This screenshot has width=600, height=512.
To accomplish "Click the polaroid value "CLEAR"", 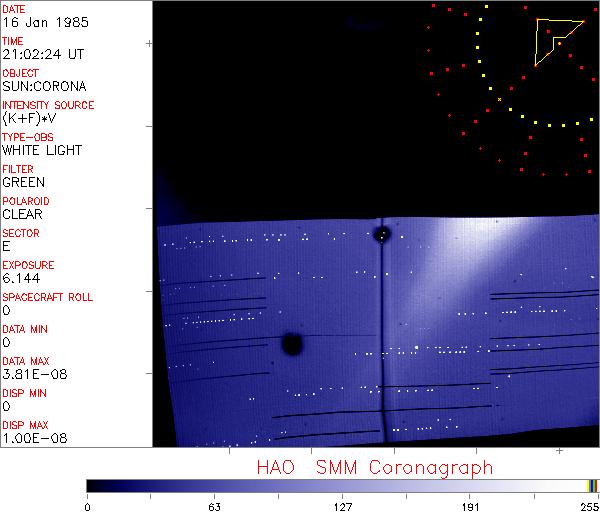I will click(22, 215).
